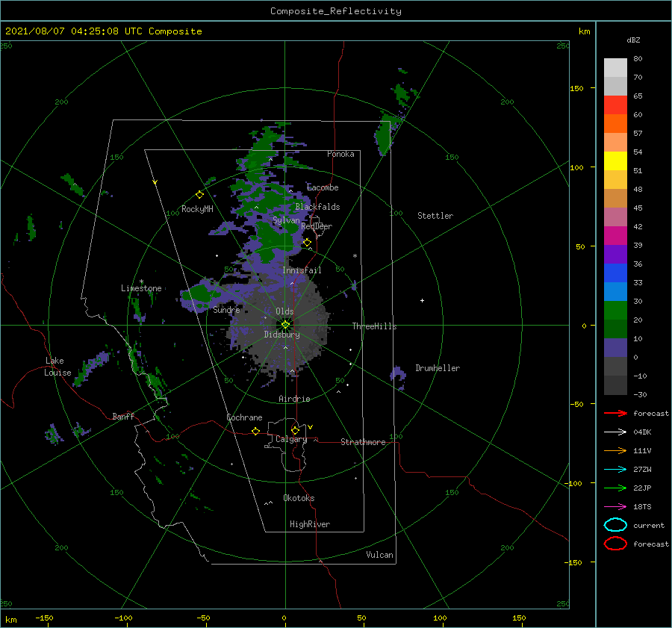Screen dimensions: 672x628
Task: Click the Vulcan town label
Action: 379,555
